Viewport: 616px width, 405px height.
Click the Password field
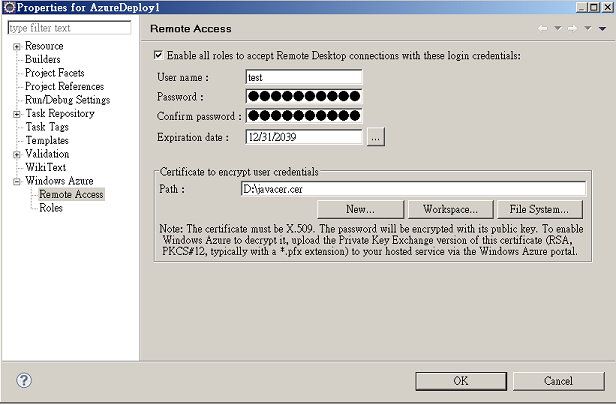point(304,96)
